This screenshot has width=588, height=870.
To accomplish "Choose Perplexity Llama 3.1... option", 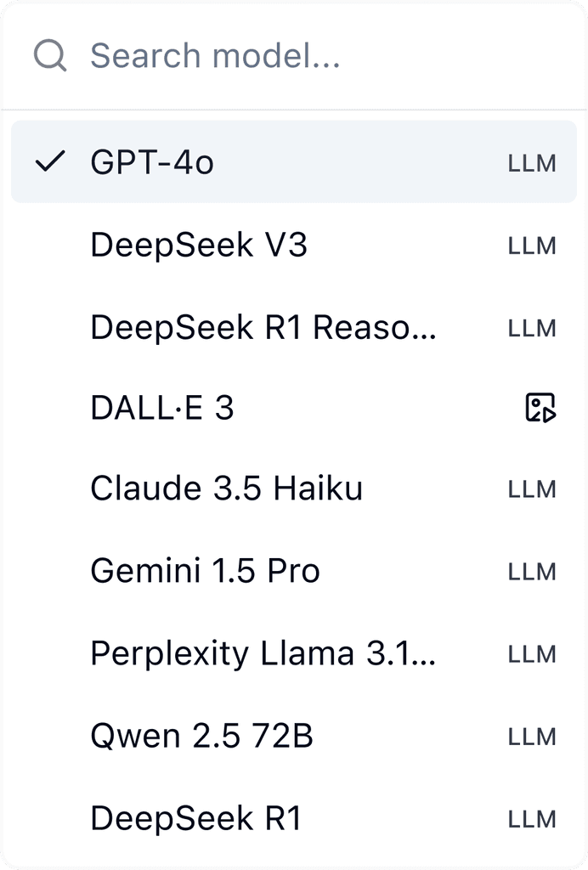I will pos(294,653).
